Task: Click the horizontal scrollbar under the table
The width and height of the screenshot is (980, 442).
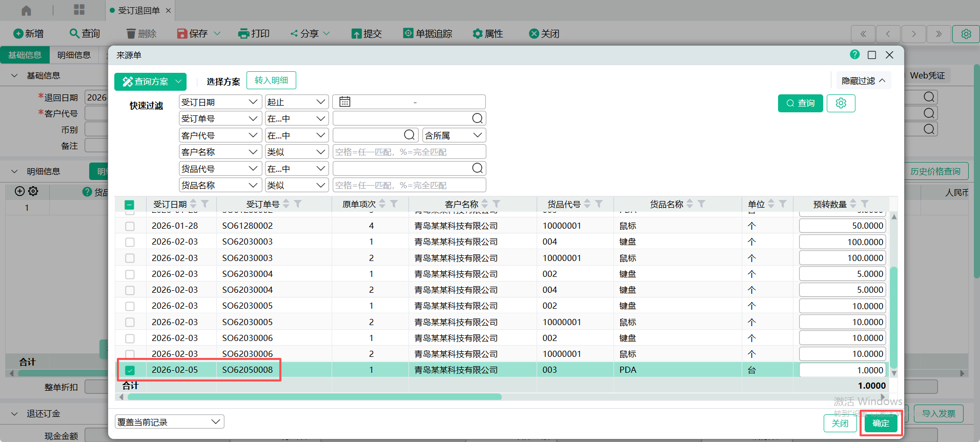Action: pyautogui.click(x=314, y=397)
